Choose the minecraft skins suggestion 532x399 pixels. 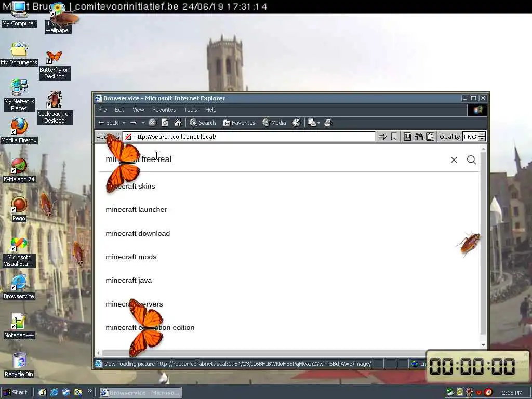click(x=130, y=187)
